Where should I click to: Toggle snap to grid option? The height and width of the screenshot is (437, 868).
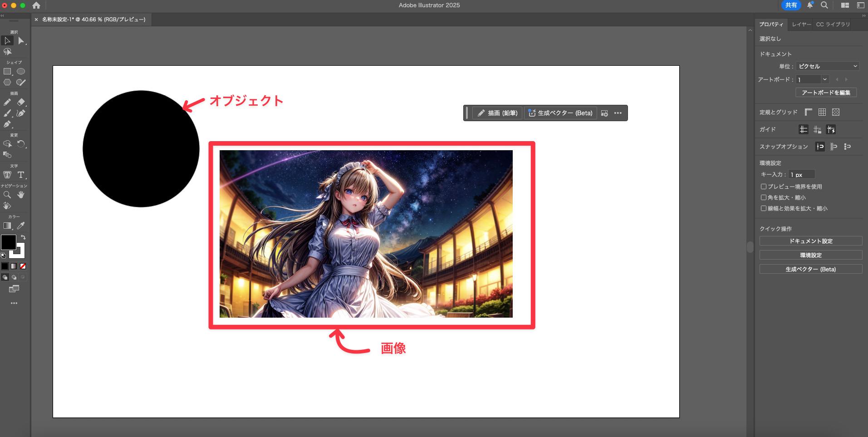834,147
